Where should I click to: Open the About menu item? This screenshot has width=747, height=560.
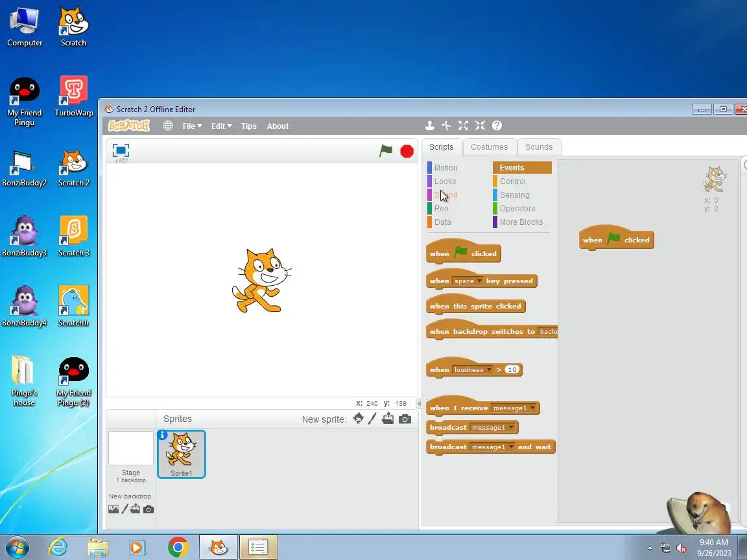coord(278,126)
